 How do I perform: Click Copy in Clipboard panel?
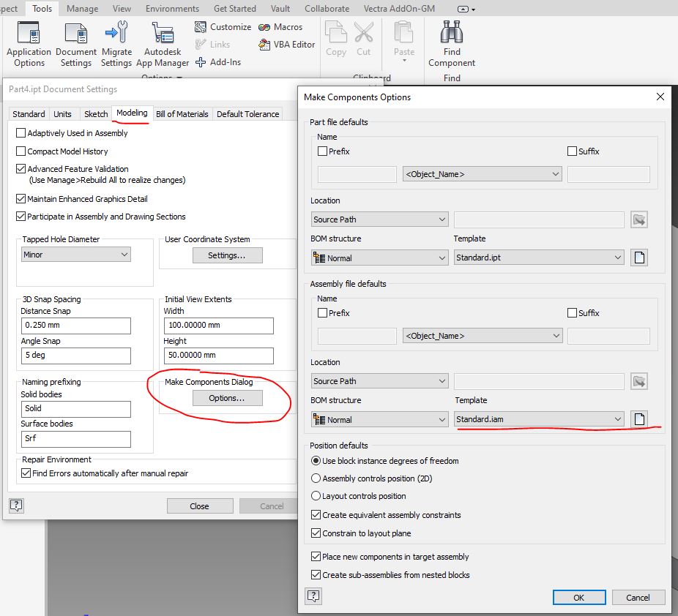coord(336,40)
